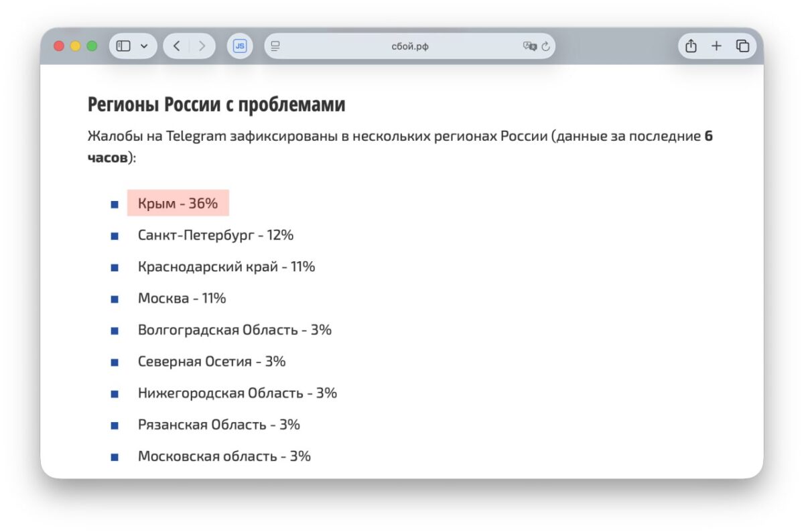
Task: Click the back navigation arrow
Action: [x=176, y=46]
